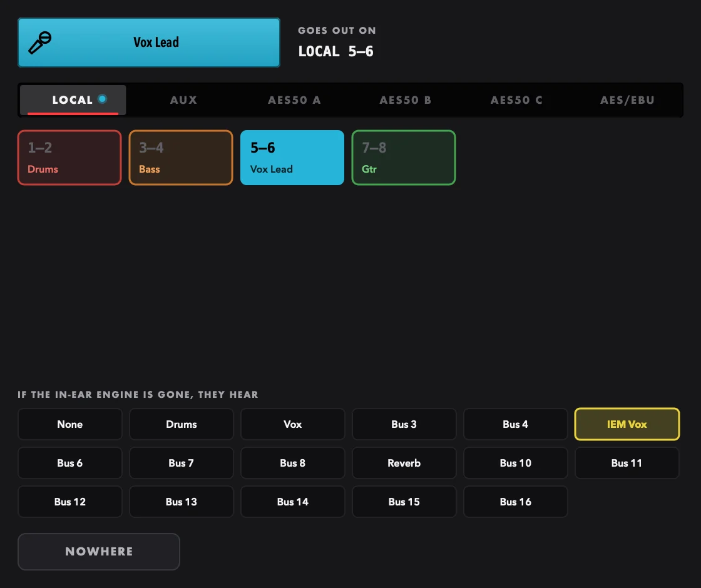701x588 pixels.
Task: Click the NOWHERE button
Action: click(99, 551)
